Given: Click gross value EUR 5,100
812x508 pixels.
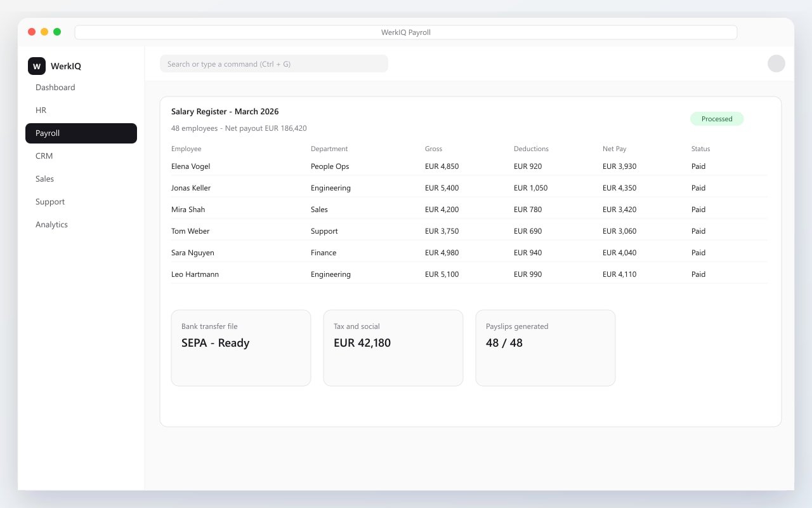Looking at the screenshot, I should point(442,274).
